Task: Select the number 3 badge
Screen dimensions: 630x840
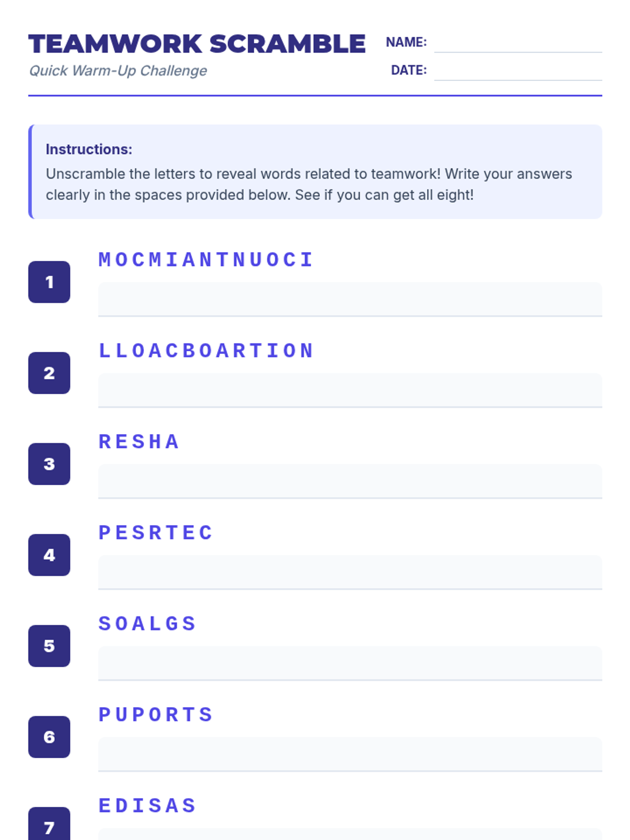Action: [x=49, y=464]
